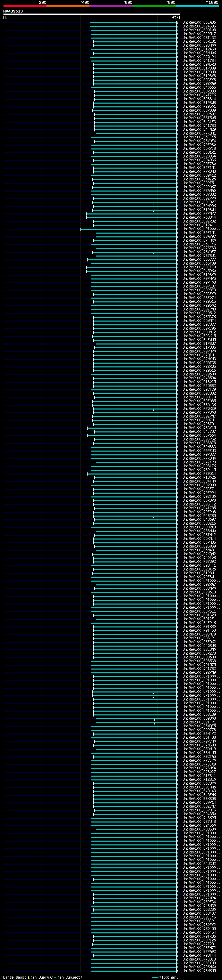Image resolution: width=222 pixels, height=980 pixels.
Task: Select hit label UniRef100_P29517
Action: [199, 34]
